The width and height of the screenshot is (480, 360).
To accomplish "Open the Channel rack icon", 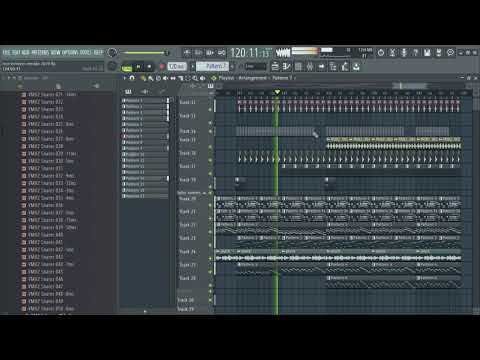I will 298,67.
